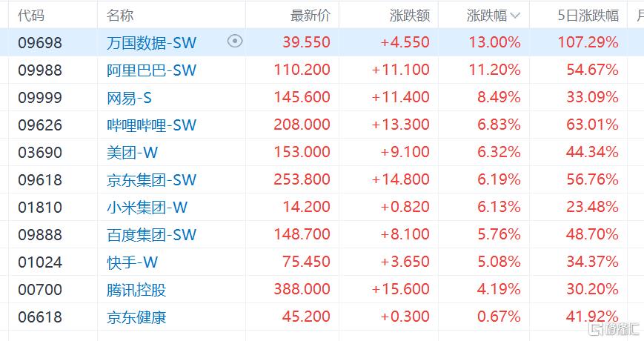Open the 京东集团-SW stock link
644x341 pixels.
pyautogui.click(x=152, y=180)
